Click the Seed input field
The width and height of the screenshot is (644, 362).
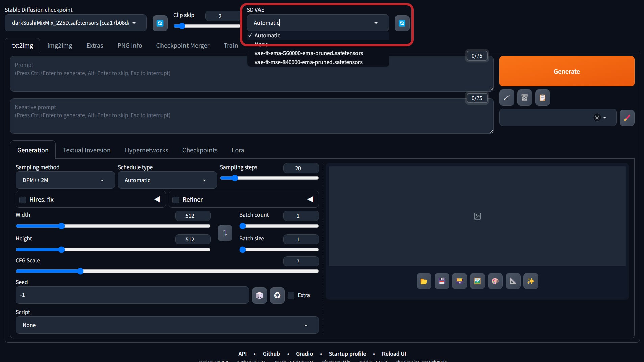132,295
